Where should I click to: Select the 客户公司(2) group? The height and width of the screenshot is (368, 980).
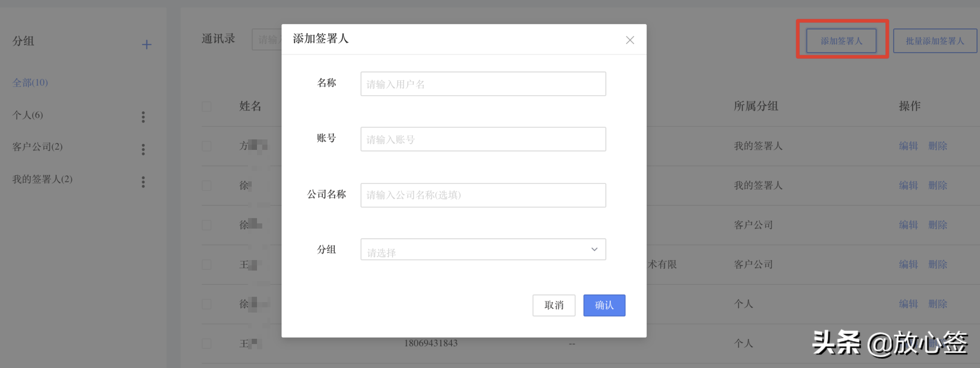pyautogui.click(x=38, y=147)
